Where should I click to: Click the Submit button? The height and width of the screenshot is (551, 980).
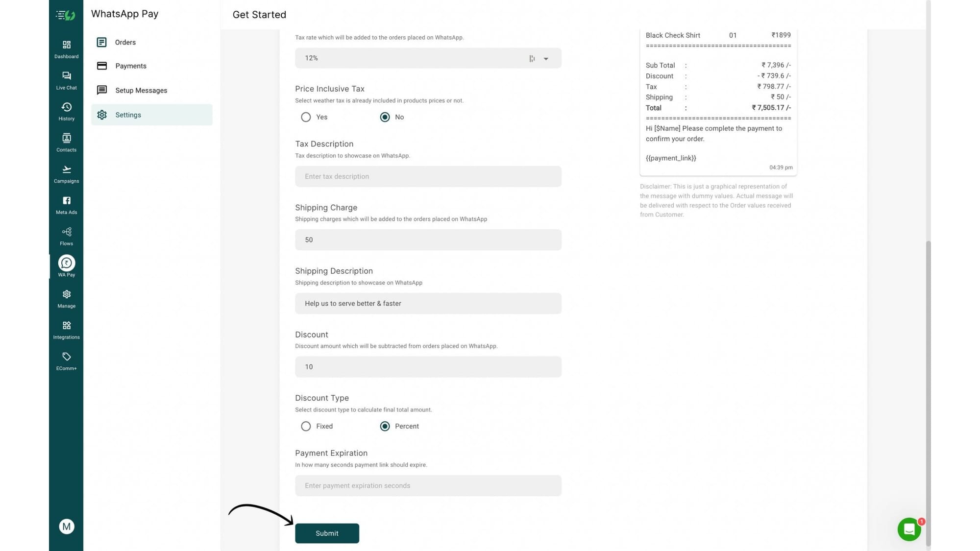[x=327, y=533]
